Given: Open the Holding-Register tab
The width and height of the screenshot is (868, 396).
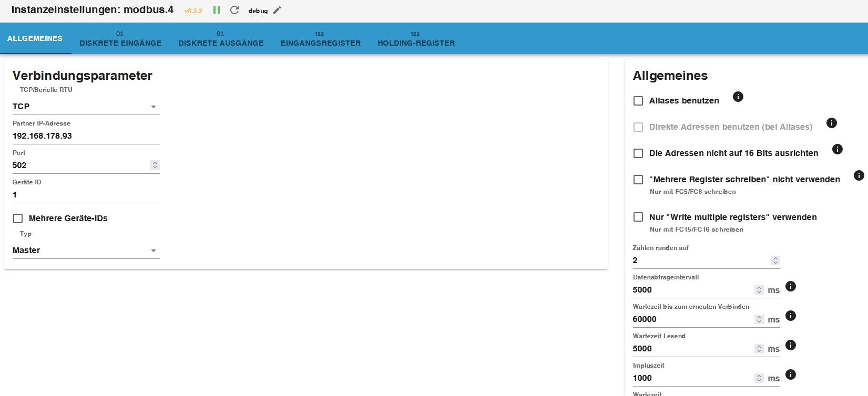Looking at the screenshot, I should tap(416, 38).
